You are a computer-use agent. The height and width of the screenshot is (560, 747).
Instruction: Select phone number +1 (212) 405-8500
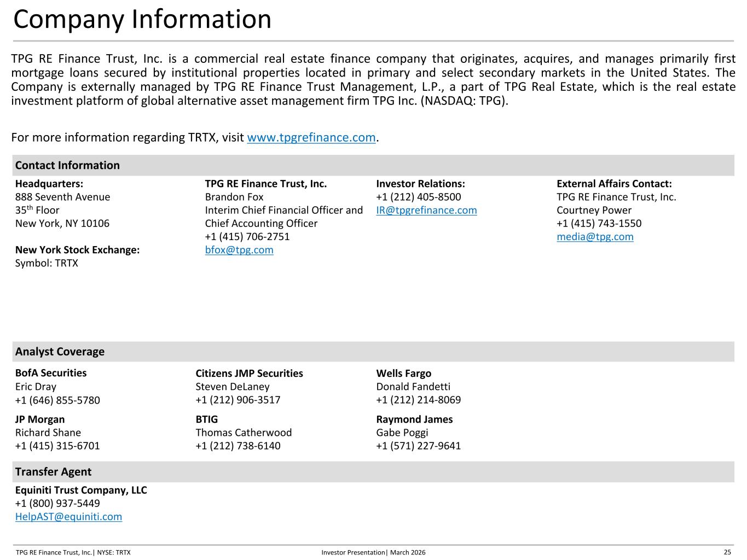pos(419,197)
